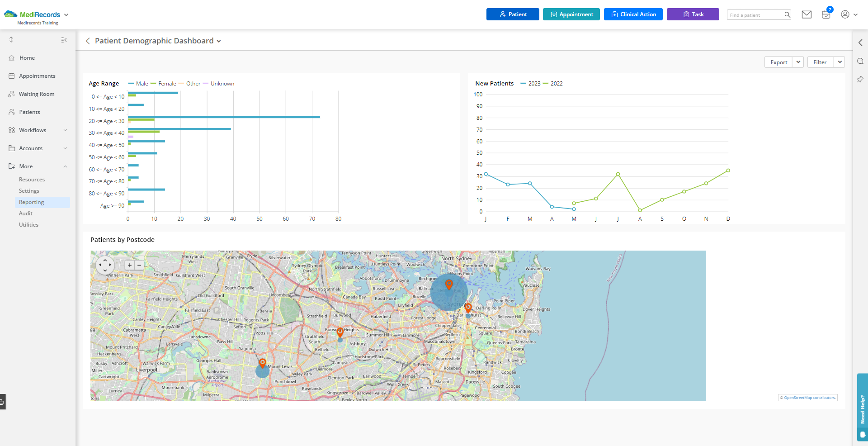This screenshot has height=446, width=868.
Task: Go back using dashboard back arrow
Action: click(x=88, y=41)
